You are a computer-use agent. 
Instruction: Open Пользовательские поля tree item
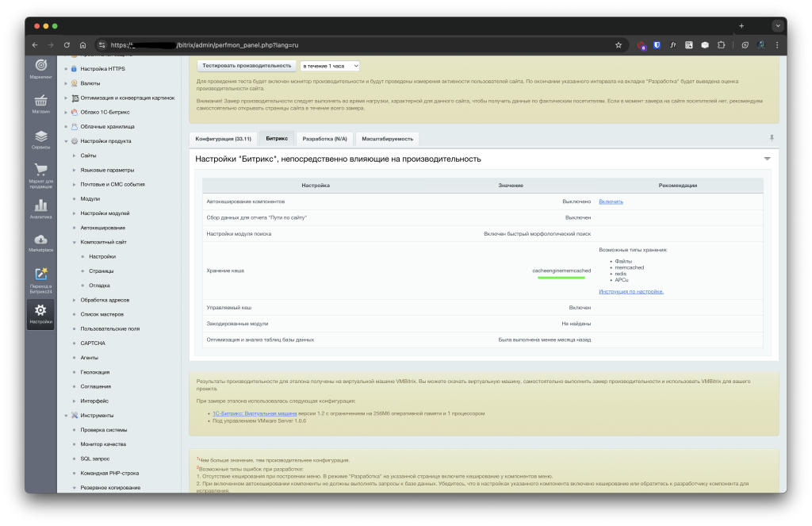point(109,328)
